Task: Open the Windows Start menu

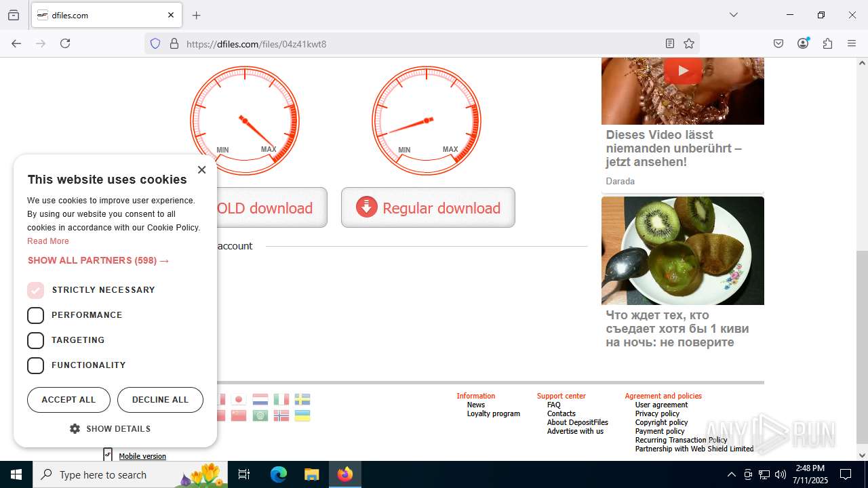Action: (x=16, y=474)
